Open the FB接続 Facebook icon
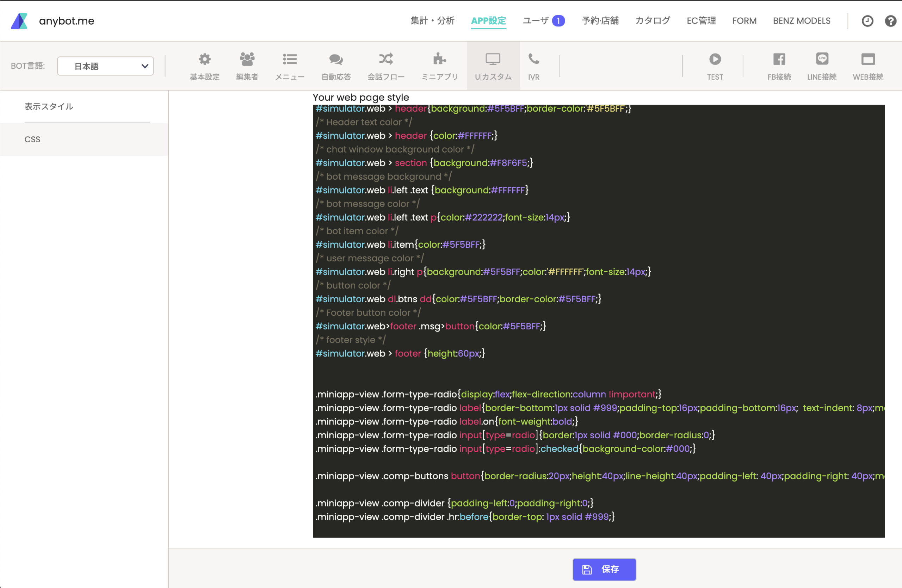Image resolution: width=902 pixels, height=588 pixels. pyautogui.click(x=779, y=59)
